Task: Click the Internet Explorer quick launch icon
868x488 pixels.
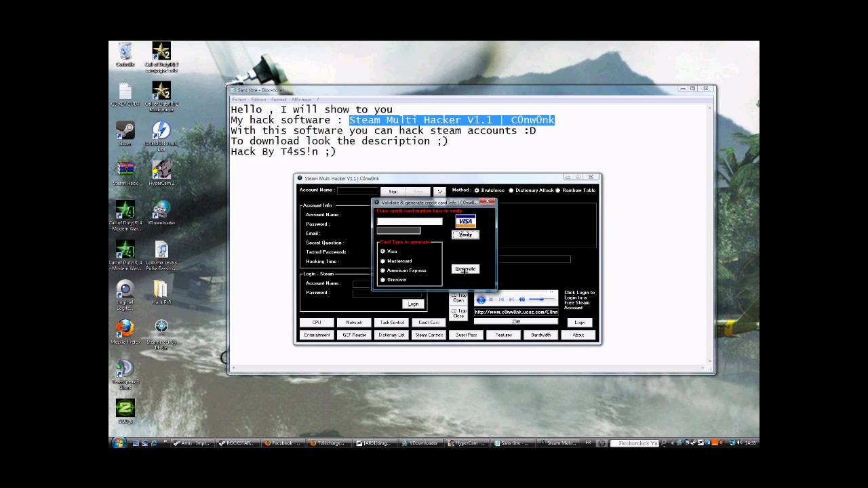Action: pos(153,443)
